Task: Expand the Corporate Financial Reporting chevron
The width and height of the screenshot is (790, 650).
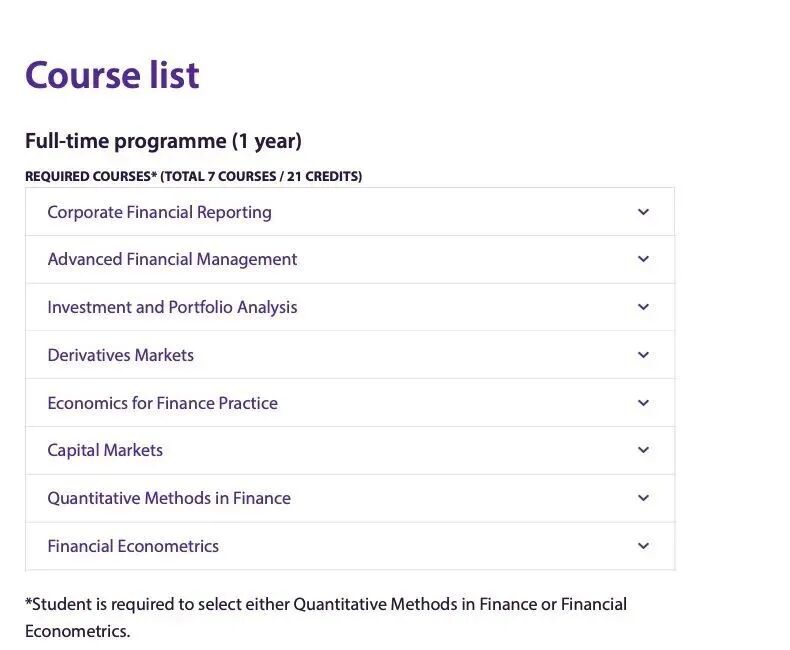Action: 643,212
